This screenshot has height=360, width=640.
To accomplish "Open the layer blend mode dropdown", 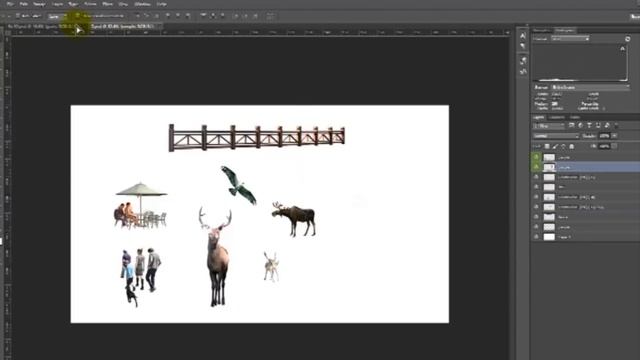I will pyautogui.click(x=556, y=136).
